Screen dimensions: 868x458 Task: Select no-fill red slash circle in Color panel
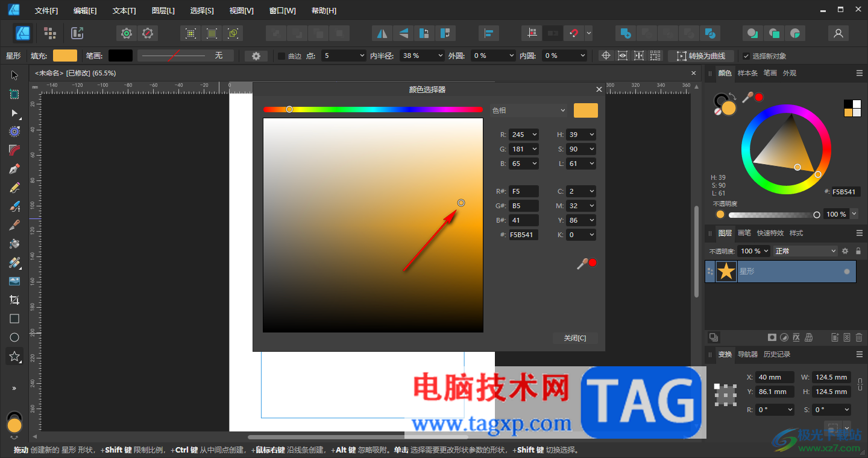click(x=719, y=111)
